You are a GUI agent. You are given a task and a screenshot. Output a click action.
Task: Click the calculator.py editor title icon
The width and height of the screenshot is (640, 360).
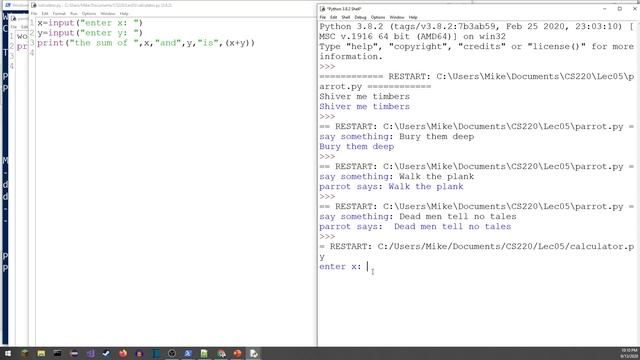tap(33, 5)
